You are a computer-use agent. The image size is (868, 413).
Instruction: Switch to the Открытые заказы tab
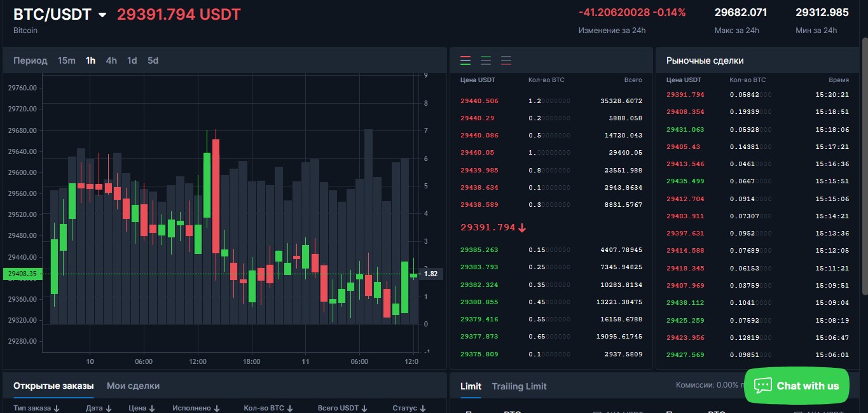[53, 386]
